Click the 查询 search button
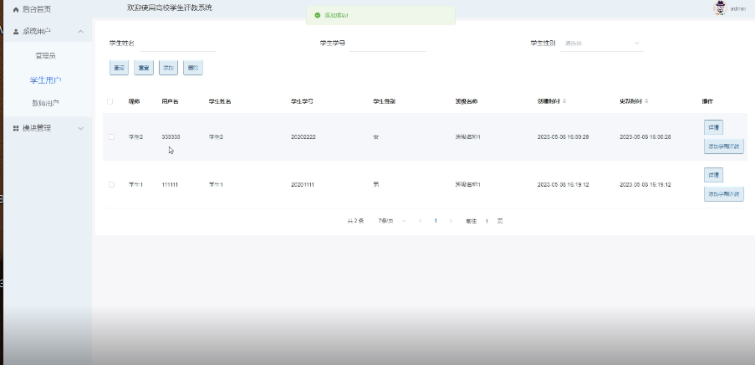Image resolution: width=756 pixels, height=365 pixels. click(119, 68)
